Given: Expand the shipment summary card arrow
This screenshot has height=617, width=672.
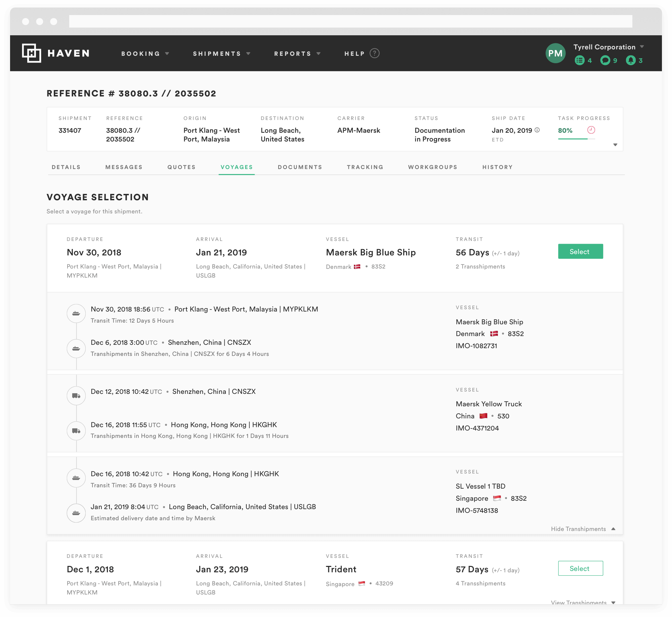Looking at the screenshot, I should tap(615, 145).
